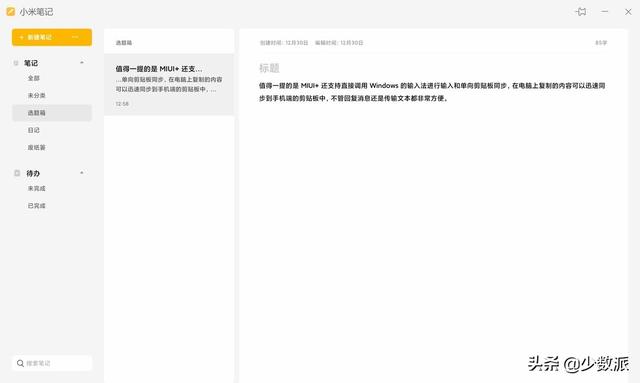Click the 待办 section heading label
The height and width of the screenshot is (383, 640).
click(33, 173)
